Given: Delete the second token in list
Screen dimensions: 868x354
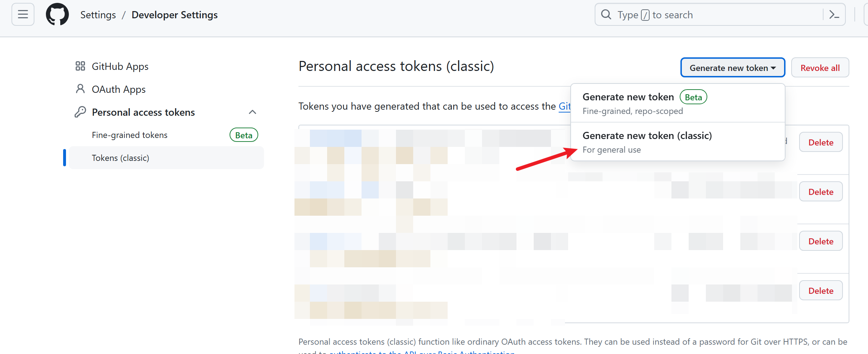Looking at the screenshot, I should pyautogui.click(x=821, y=192).
